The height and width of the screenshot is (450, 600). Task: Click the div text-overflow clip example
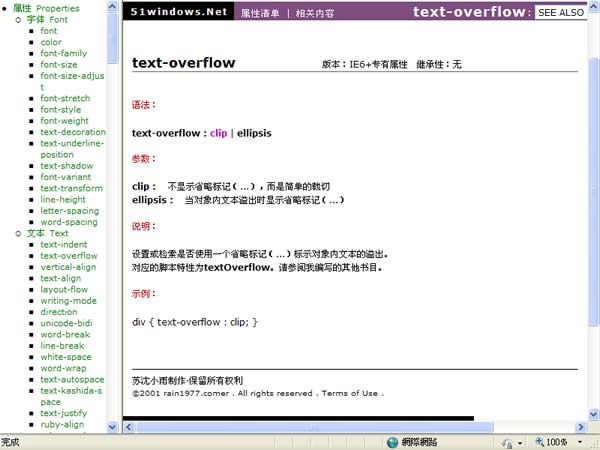pos(195,322)
